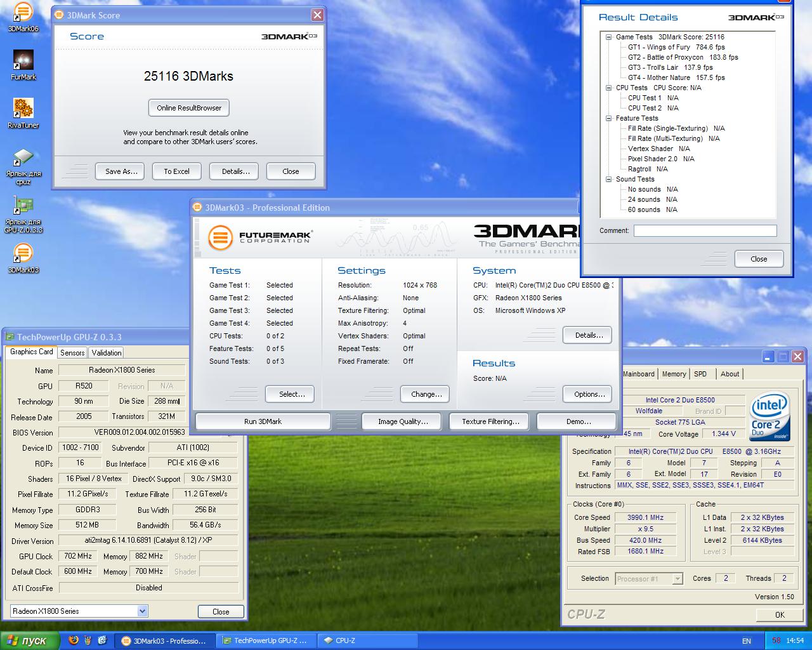Launch the 3DMark03 desktop icon
The height and width of the screenshot is (650, 812).
23,258
